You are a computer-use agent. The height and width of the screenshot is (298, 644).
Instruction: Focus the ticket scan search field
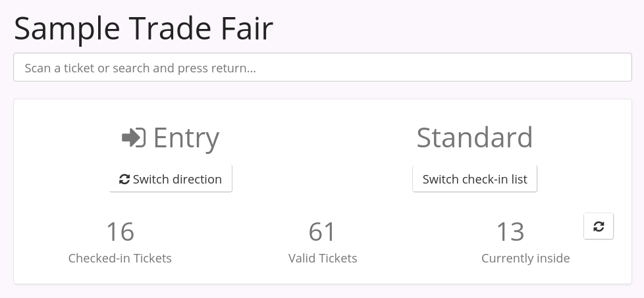click(x=323, y=68)
